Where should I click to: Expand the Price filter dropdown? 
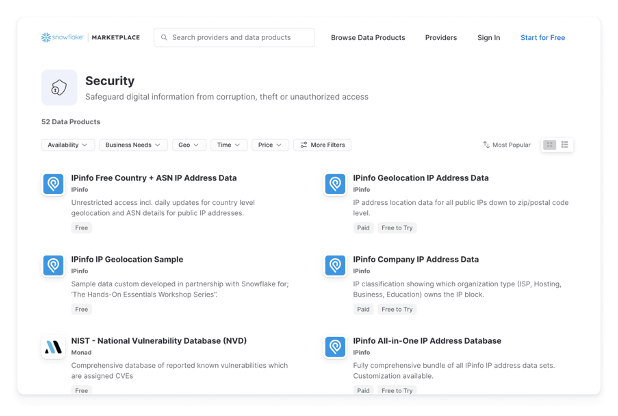pyautogui.click(x=270, y=145)
